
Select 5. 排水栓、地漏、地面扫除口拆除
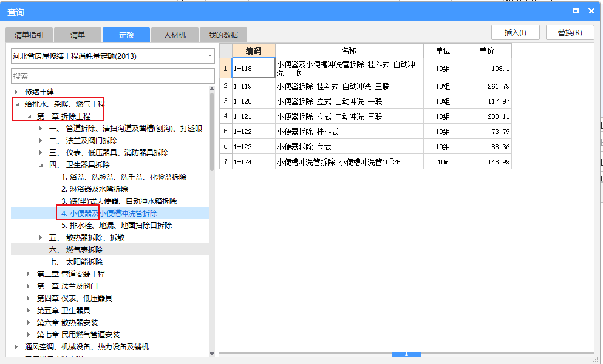(117, 225)
